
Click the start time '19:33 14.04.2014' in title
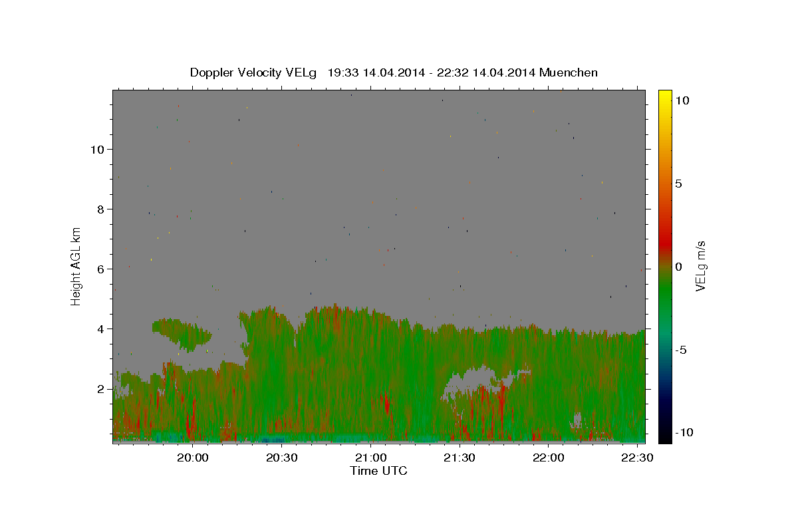[x=376, y=72]
